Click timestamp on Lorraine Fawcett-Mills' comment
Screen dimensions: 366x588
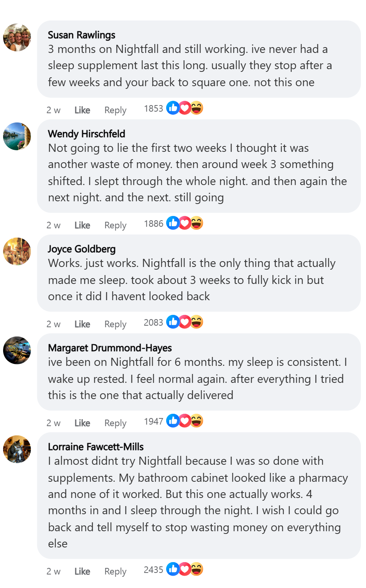pyautogui.click(x=53, y=571)
